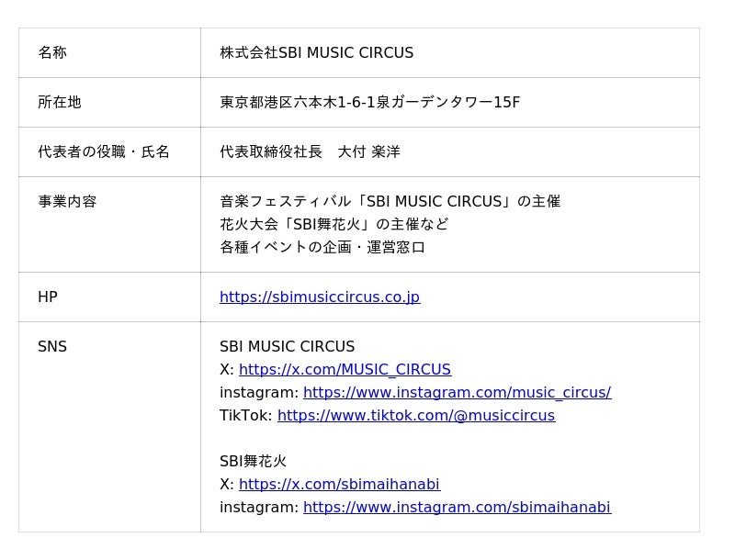Click the 事業内容 row label

tap(66, 202)
